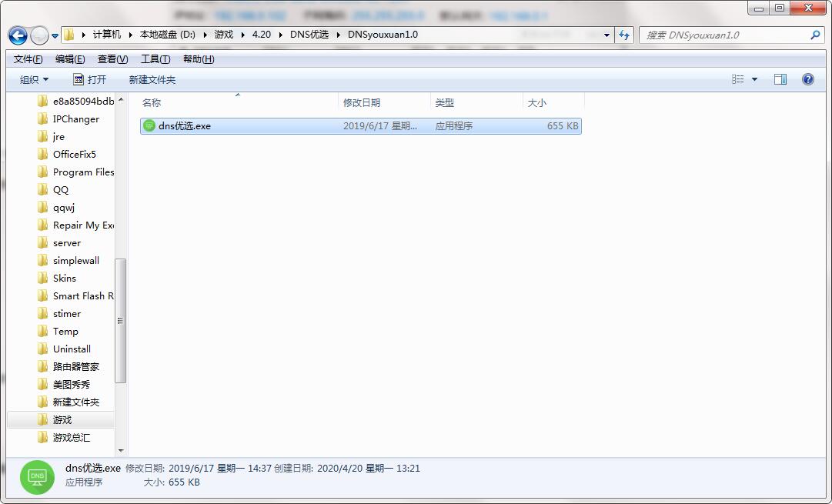Select the DNS优选 breadcrumb
The height and width of the screenshot is (504, 832).
(309, 35)
